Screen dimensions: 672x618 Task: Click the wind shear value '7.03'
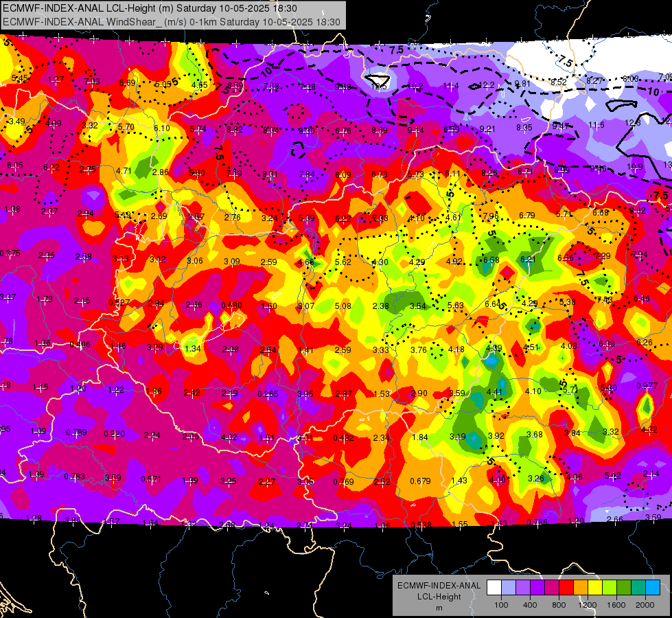92,82
